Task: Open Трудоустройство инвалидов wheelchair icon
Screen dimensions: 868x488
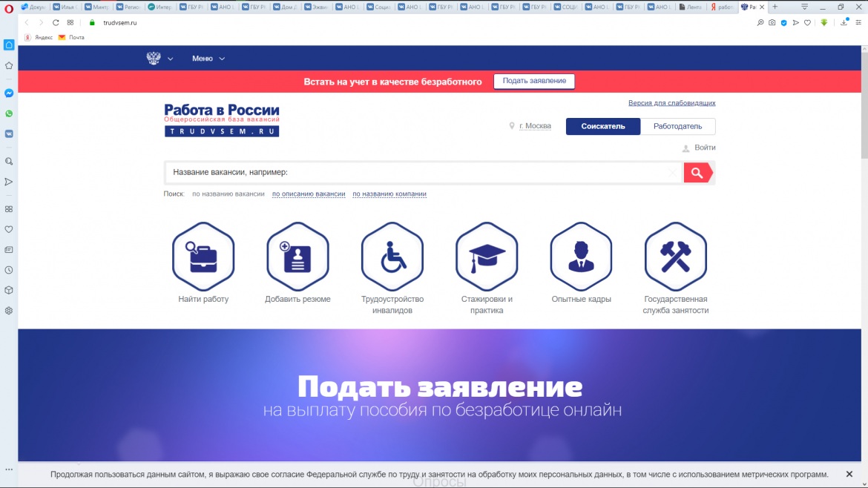Action: 392,256
